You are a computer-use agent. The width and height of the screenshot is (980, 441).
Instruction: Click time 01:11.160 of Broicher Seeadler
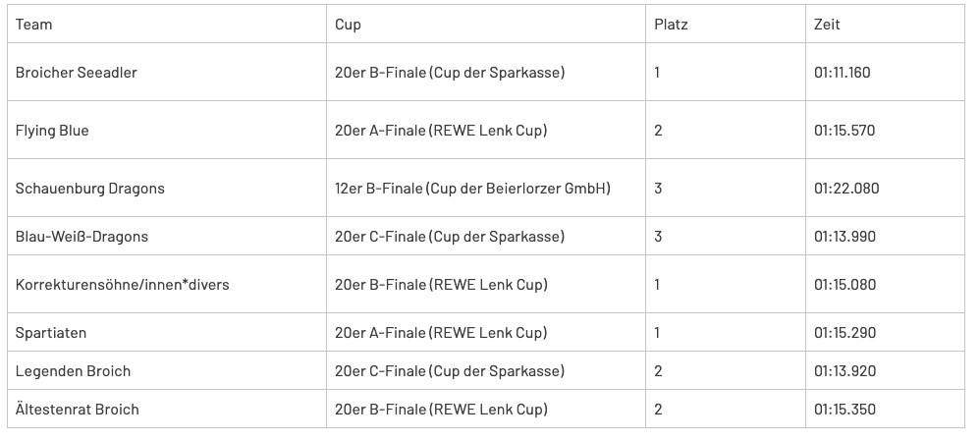[x=843, y=73]
